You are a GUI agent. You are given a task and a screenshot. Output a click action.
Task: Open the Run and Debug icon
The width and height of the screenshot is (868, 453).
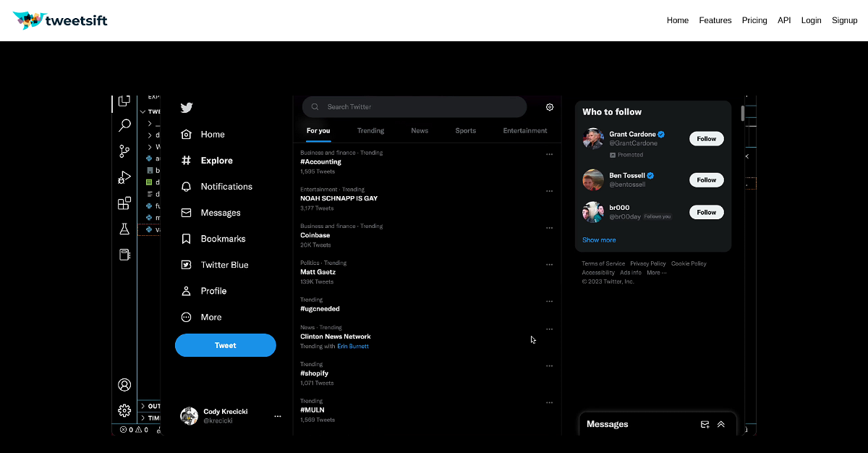(124, 177)
